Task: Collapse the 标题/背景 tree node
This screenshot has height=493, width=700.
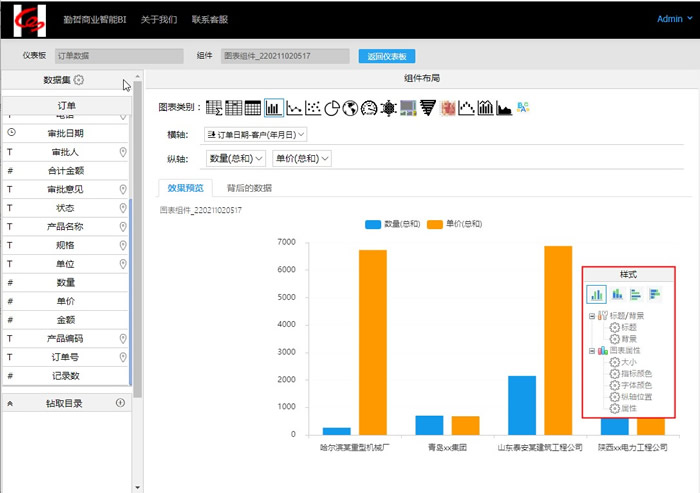Action: click(x=592, y=316)
